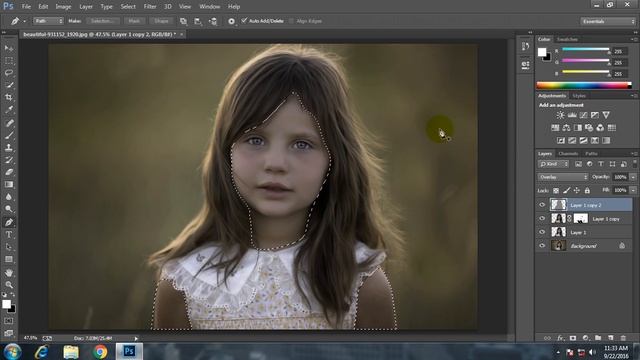Hide the Layer 1 copy 2 layer
This screenshot has width=640, height=360.
(x=542, y=205)
